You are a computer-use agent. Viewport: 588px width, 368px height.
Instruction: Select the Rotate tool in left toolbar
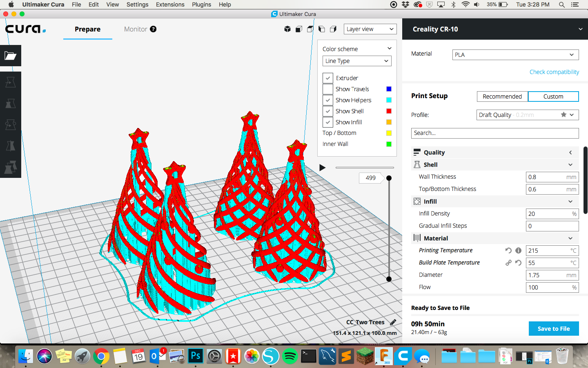[x=11, y=125]
